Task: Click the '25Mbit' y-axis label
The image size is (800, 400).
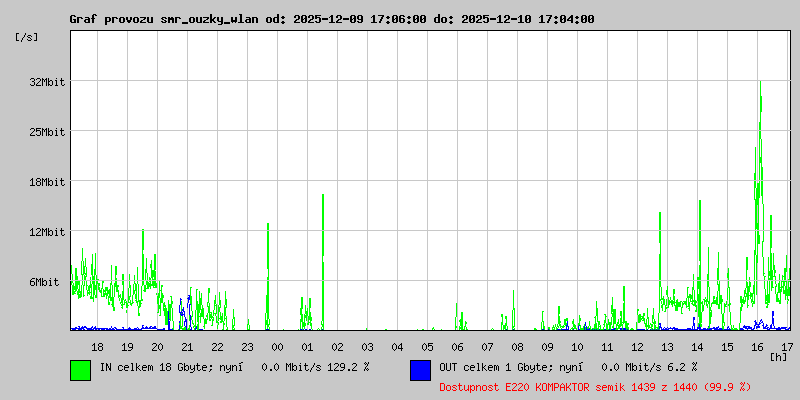Action: (x=47, y=132)
